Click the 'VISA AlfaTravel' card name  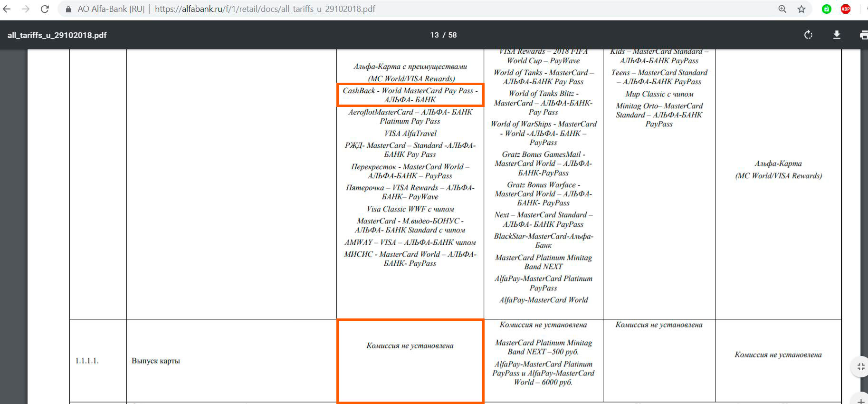click(x=410, y=134)
